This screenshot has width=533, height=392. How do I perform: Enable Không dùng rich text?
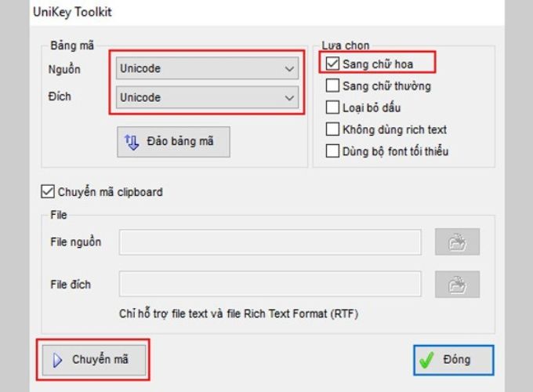332,129
